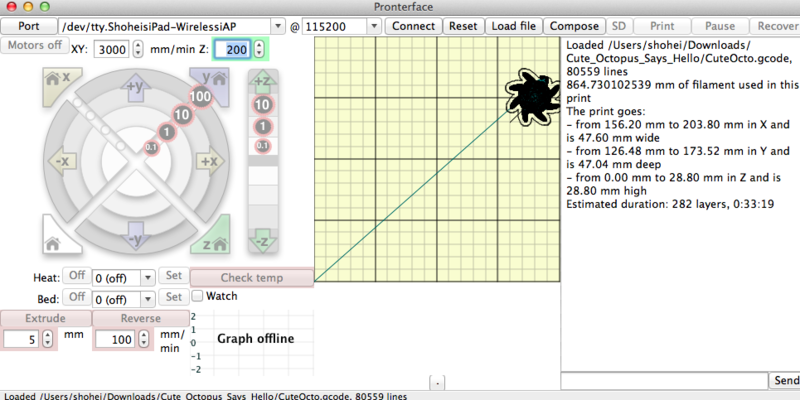800x400 pixels.
Task: Send the typed command
Action: [x=785, y=381]
